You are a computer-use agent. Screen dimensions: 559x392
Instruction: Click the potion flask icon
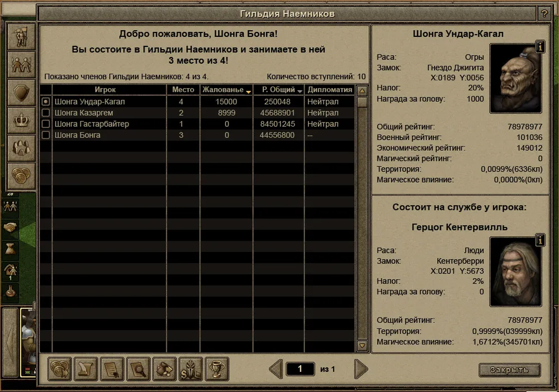point(10,291)
